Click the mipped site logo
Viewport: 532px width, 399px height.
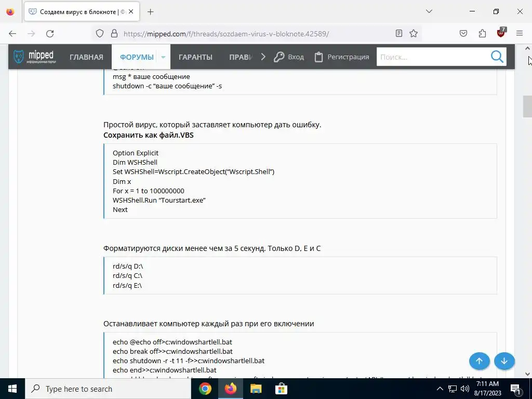[x=35, y=57]
